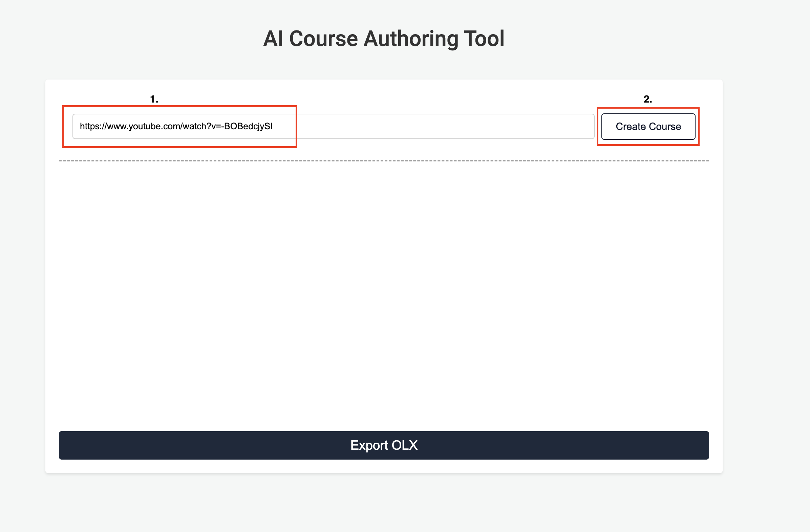Click the word 'Tool' in the heading
The image size is (810, 532).
click(484, 39)
